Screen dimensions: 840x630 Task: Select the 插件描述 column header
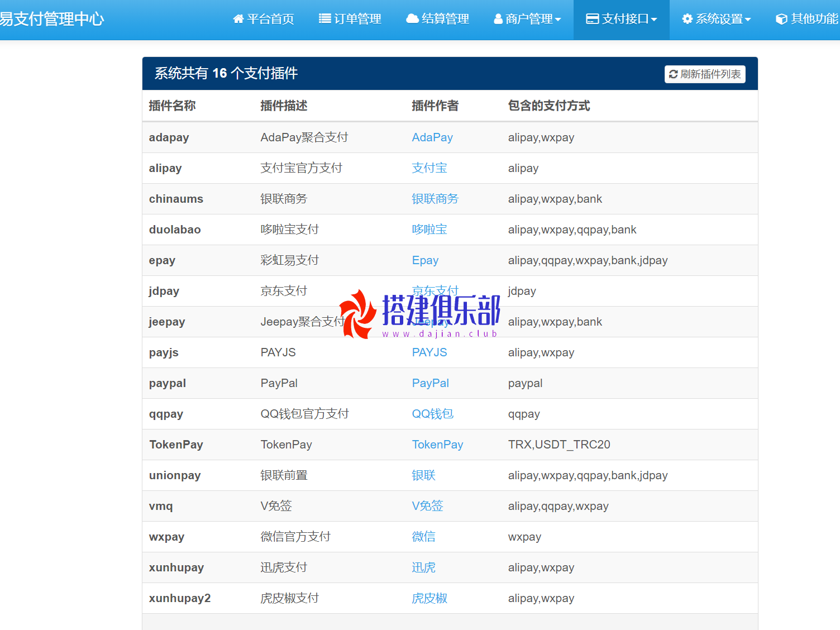click(284, 106)
